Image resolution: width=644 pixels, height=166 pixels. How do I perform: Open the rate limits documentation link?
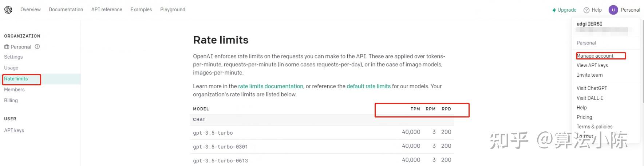(x=270, y=86)
